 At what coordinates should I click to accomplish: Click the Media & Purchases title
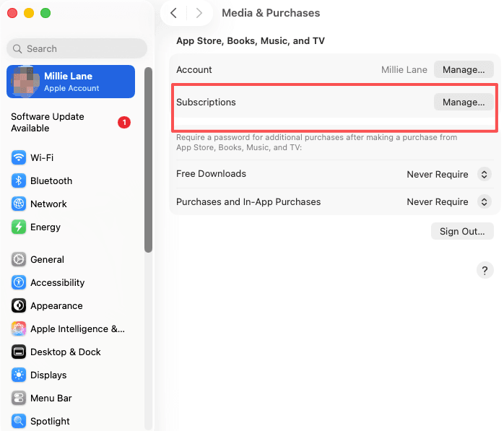[271, 13]
